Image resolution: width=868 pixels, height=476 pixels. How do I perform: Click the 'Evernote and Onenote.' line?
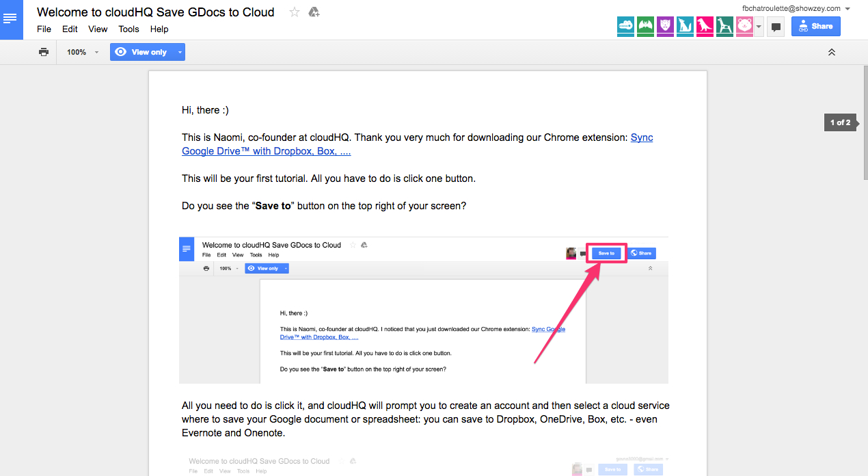[x=233, y=433]
